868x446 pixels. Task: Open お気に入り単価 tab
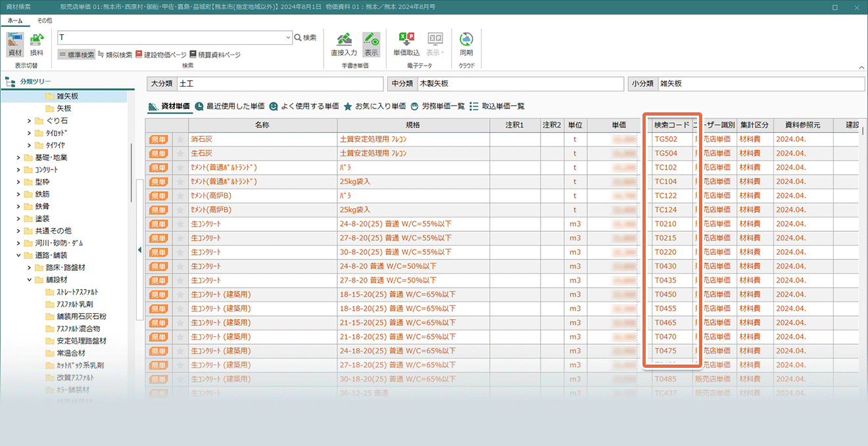pyautogui.click(x=375, y=106)
